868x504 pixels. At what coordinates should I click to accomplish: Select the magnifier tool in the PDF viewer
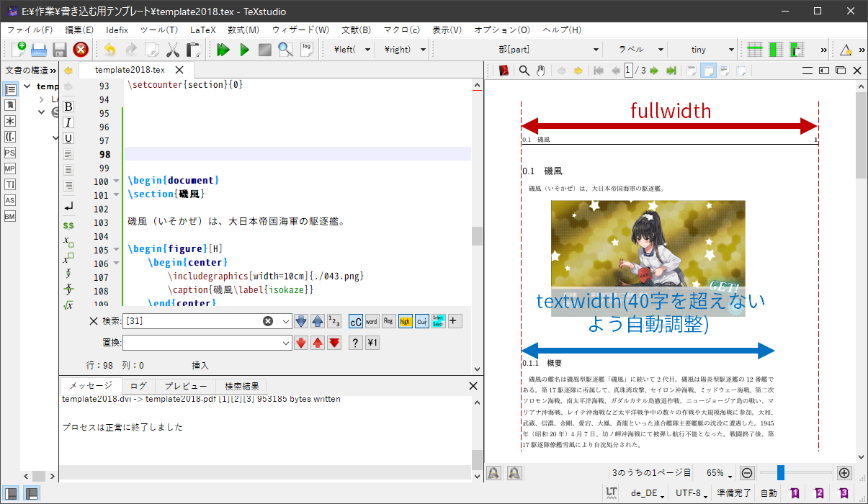tap(524, 71)
